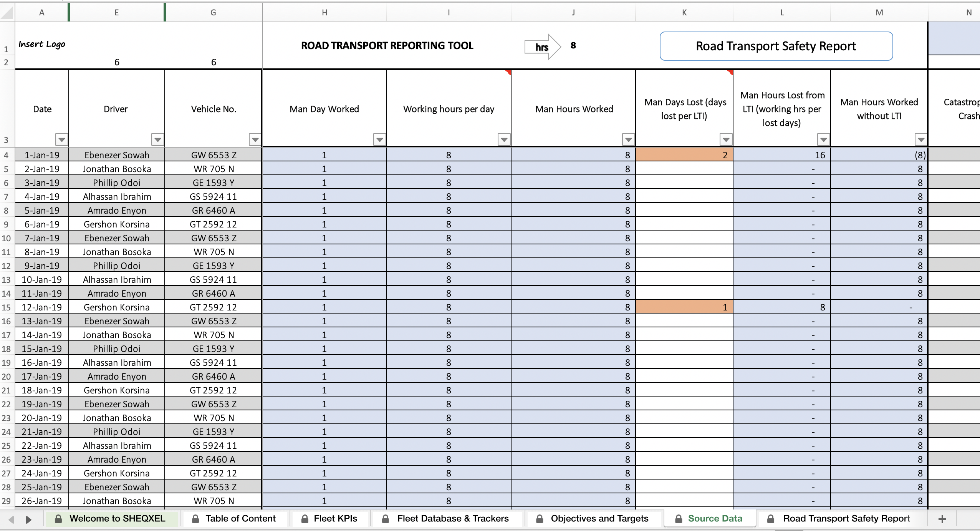Select the date cell 12-Jan-19
980x531 pixels.
(x=42, y=307)
